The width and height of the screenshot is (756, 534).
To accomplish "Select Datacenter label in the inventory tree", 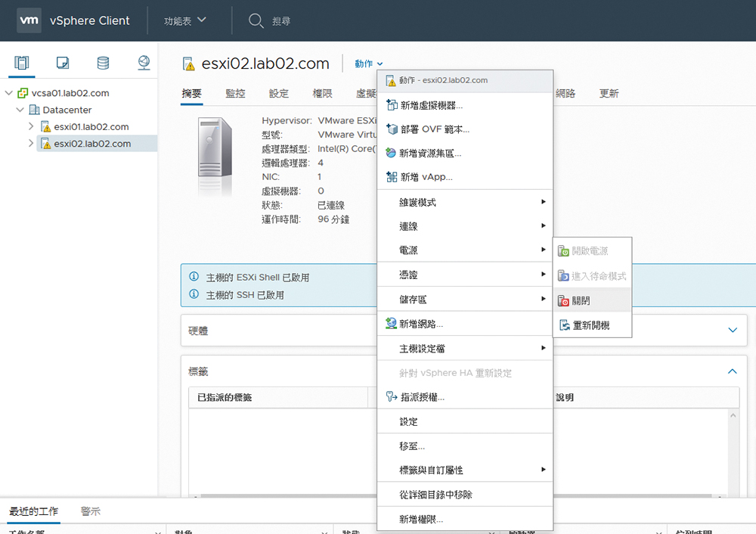I will tap(67, 110).
